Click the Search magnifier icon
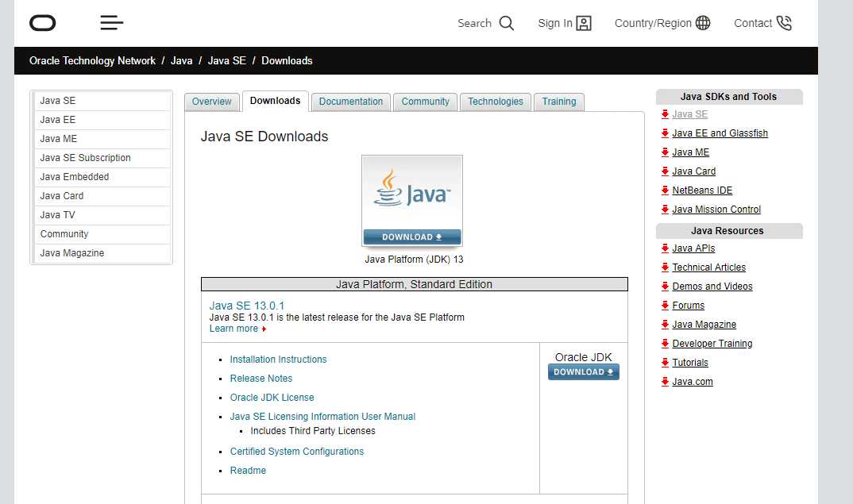This screenshot has width=853, height=504. [x=507, y=23]
